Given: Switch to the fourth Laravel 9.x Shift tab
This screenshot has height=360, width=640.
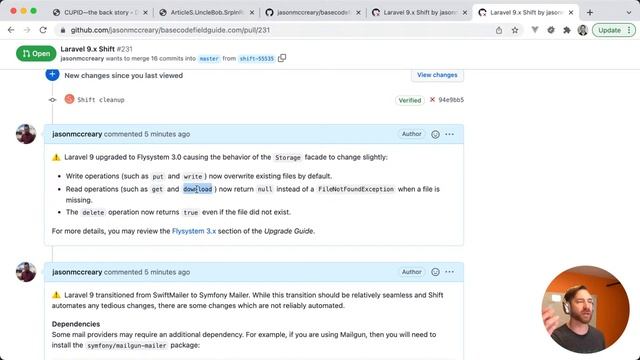Looking at the screenshot, I should [419, 13].
